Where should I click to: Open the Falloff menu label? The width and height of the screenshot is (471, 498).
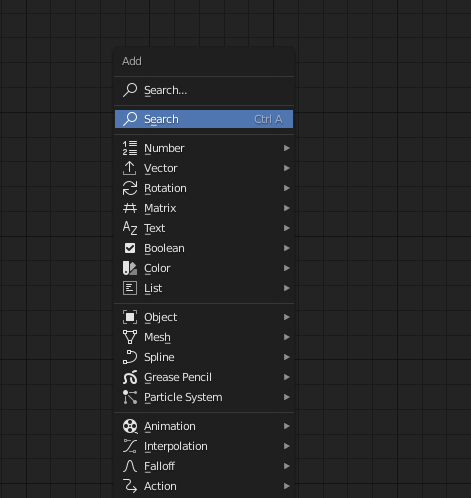coord(159,466)
